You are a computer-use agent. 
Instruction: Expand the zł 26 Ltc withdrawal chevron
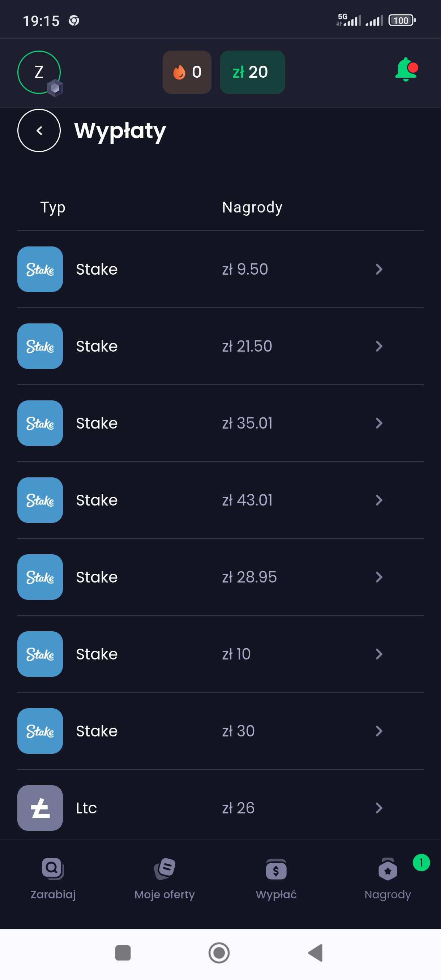point(378,808)
